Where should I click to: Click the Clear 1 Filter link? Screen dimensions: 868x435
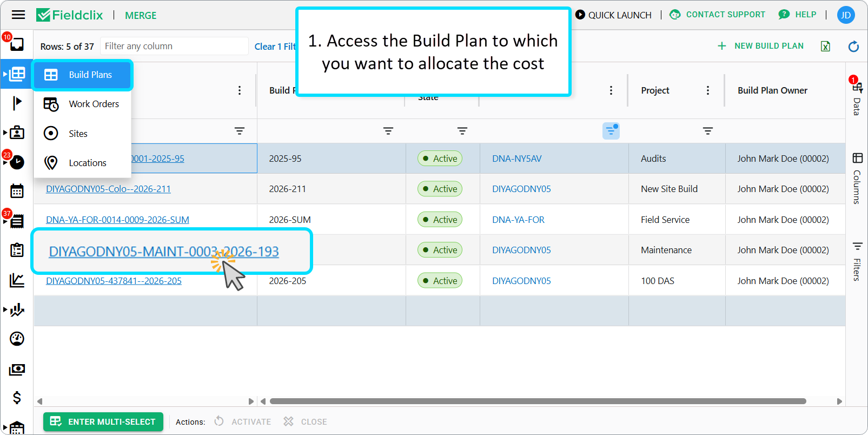click(275, 47)
